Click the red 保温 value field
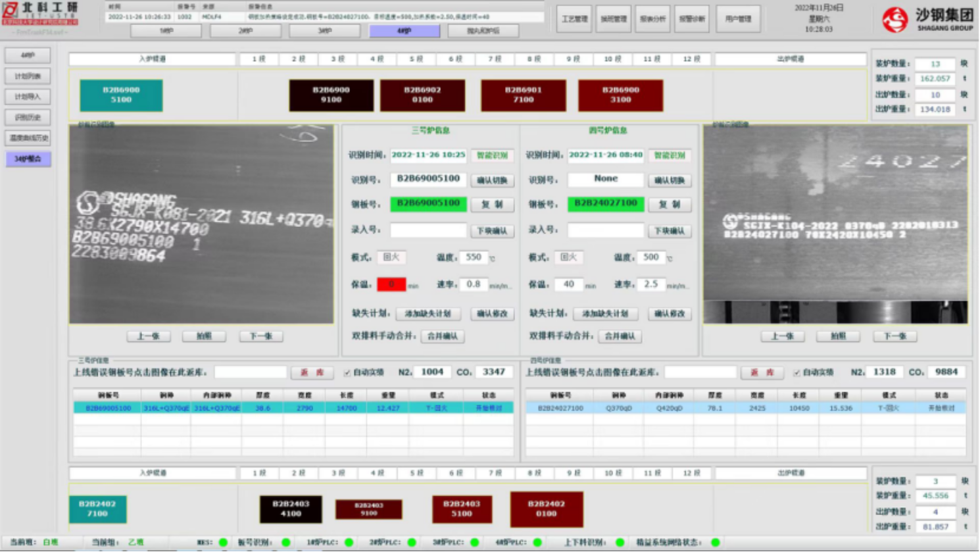 pyautogui.click(x=391, y=284)
